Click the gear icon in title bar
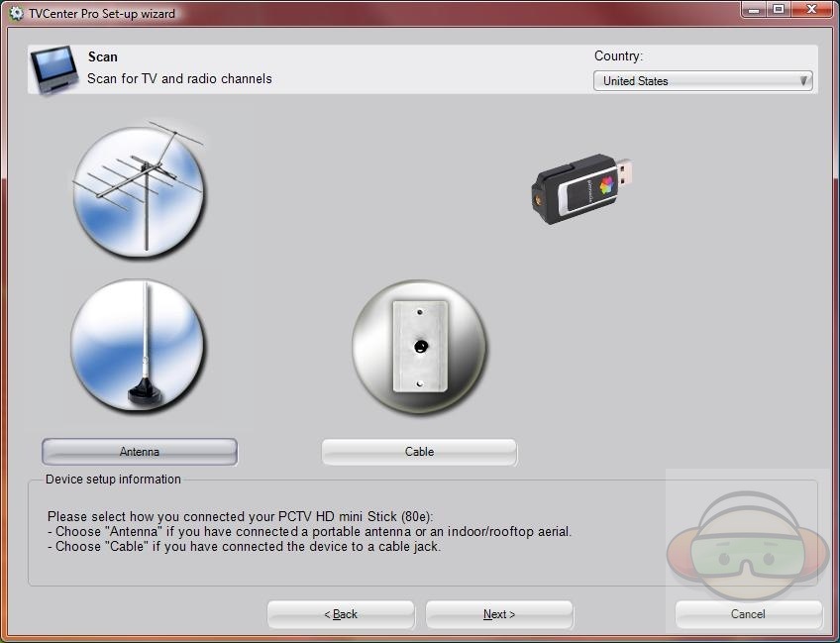840x643 pixels. point(15,13)
